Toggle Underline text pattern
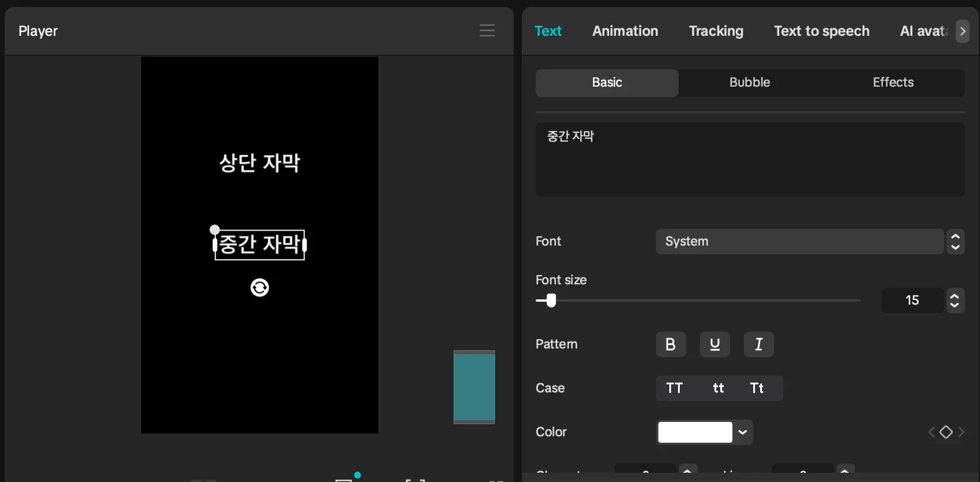 coord(714,344)
